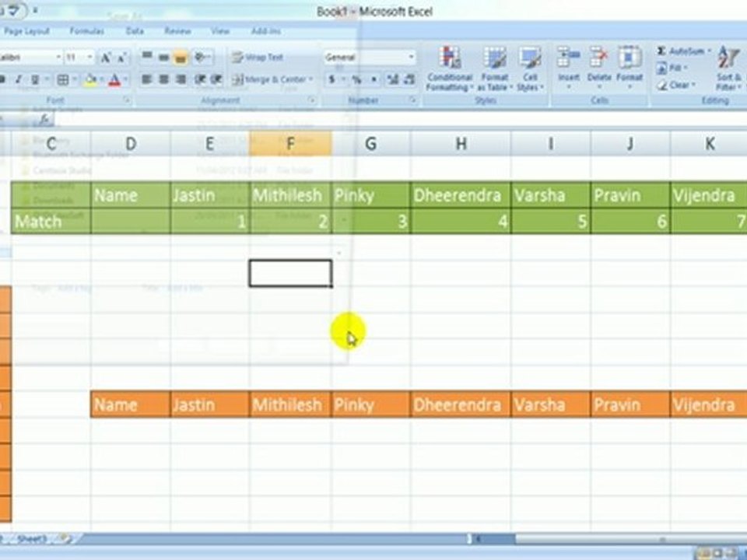Open the Sheet3 worksheet tab
747x560 pixels.
click(32, 538)
